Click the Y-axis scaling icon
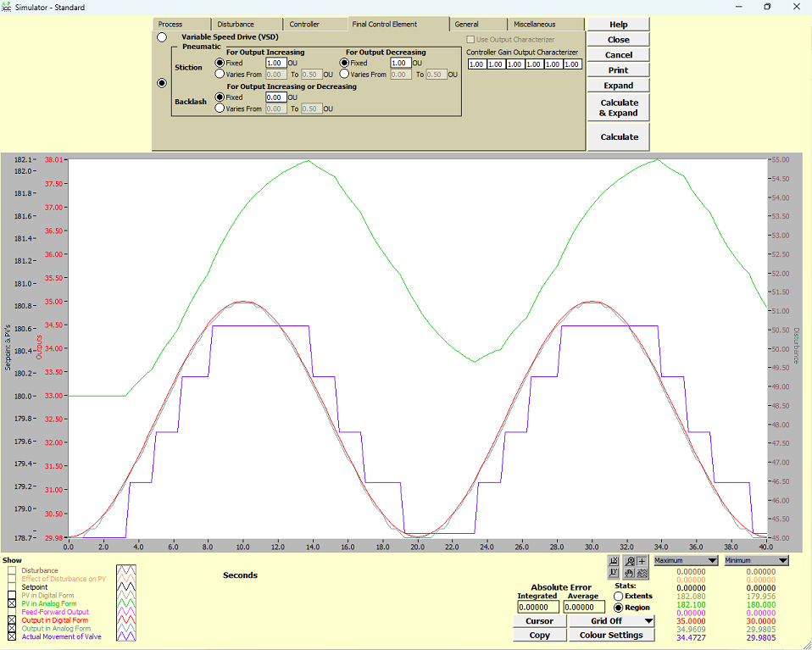 tap(613, 574)
